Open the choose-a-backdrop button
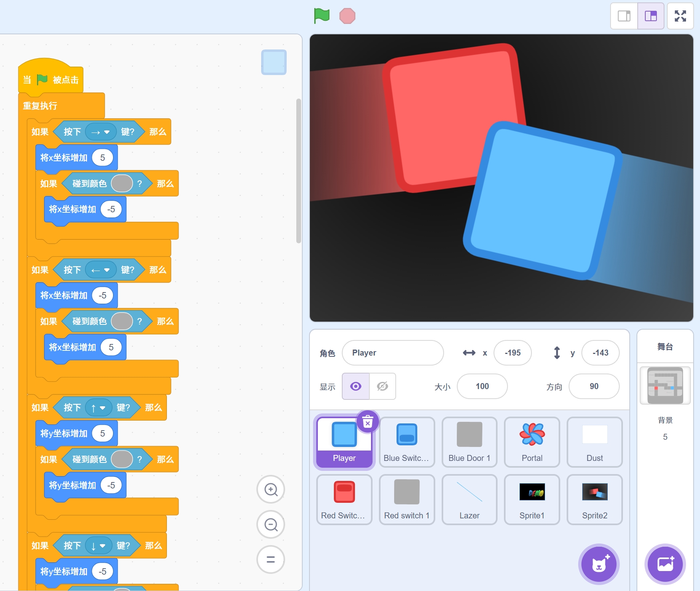The width and height of the screenshot is (700, 591). point(665,564)
